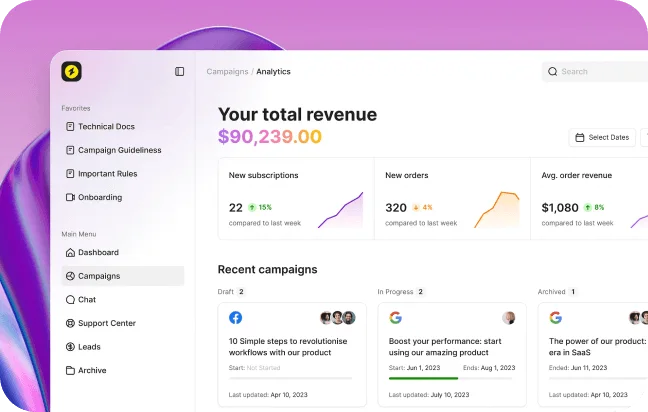
Task: Open the Avg. order revenue stat card
Action: tap(590, 198)
